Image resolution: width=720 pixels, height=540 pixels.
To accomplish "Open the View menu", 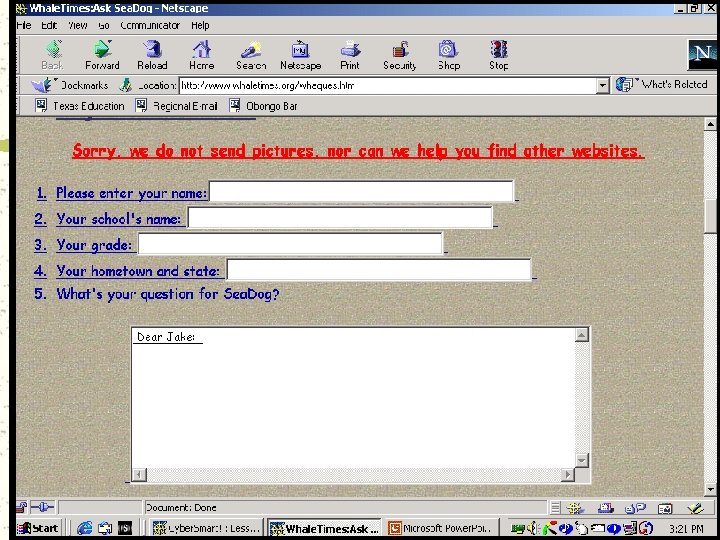I will pyautogui.click(x=78, y=25).
